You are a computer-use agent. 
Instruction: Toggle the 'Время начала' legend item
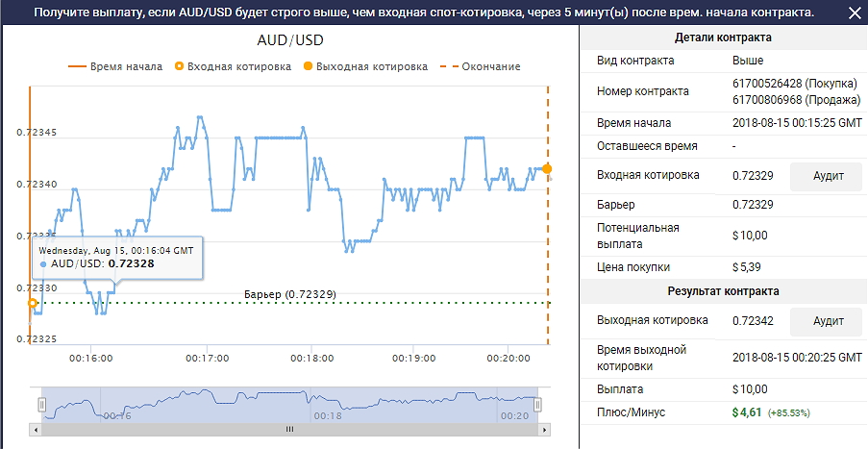pos(115,66)
